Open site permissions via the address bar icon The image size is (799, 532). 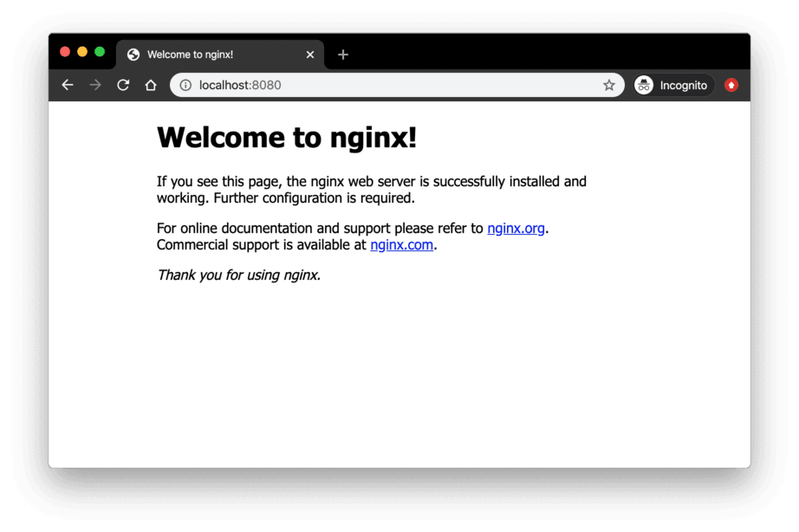coord(185,84)
